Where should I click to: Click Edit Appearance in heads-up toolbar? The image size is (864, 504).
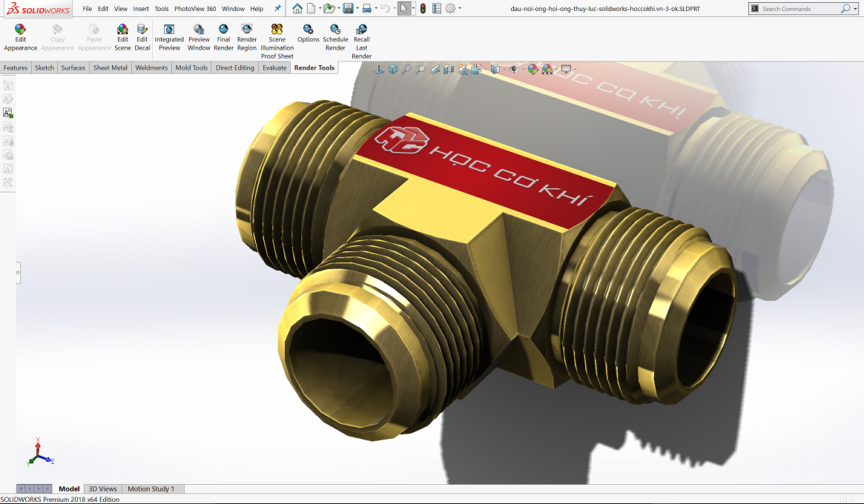click(532, 69)
